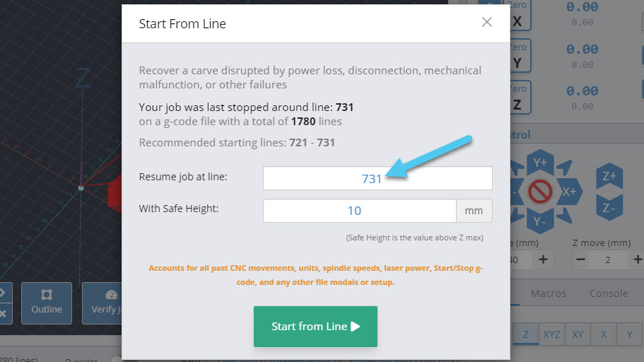
Task: Increase the XY move value
Action: click(x=543, y=259)
